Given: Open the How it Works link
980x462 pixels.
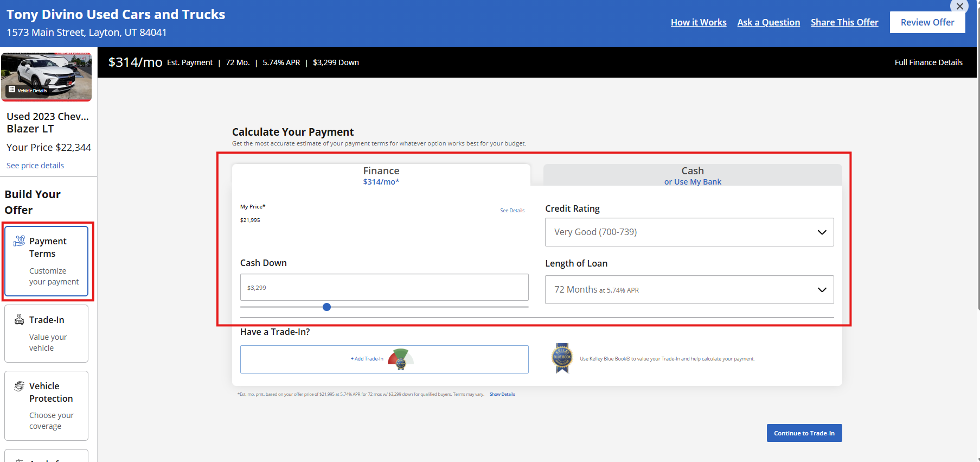Looking at the screenshot, I should pyautogui.click(x=699, y=22).
